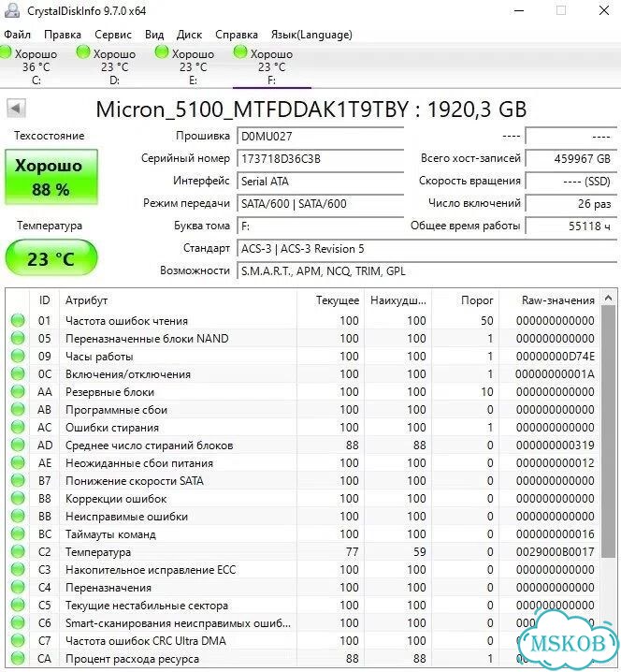Open the Язык(Language) menu

tap(311, 35)
